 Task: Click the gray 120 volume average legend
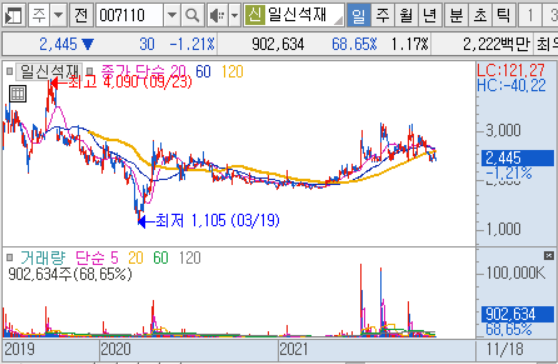tap(190, 258)
